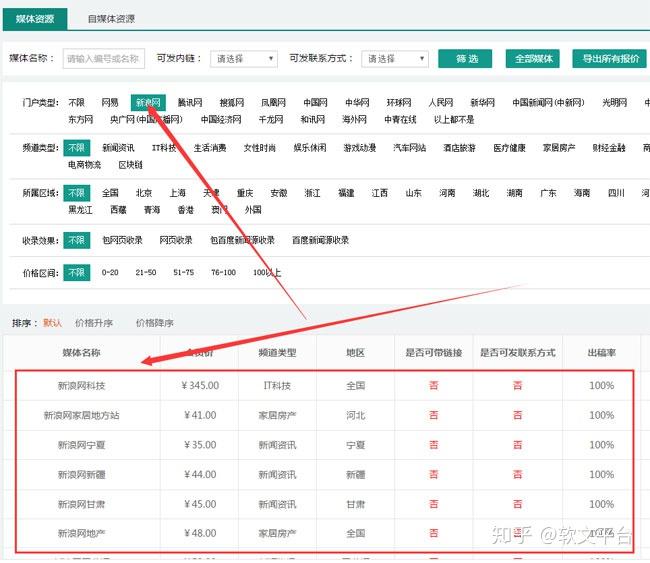Filter channel by 酒店旅游
650x563 pixels.
(459, 148)
